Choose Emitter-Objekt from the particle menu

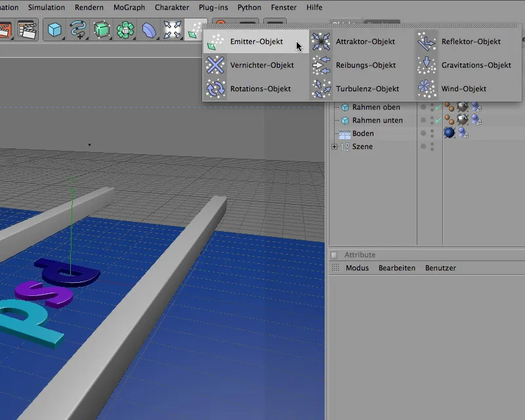tap(256, 41)
